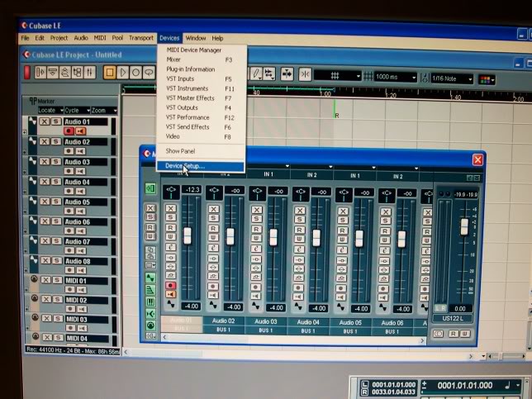Mute track Audio 03
The image size is (532, 399).
[45, 162]
